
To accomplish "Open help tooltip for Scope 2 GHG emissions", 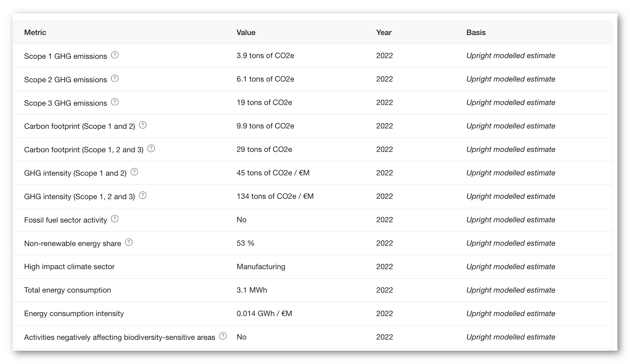I will coord(115,78).
